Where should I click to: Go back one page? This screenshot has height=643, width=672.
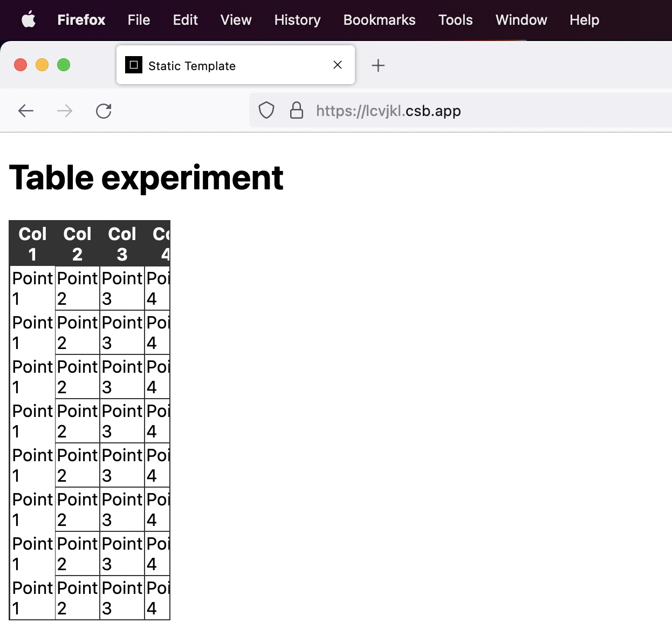(26, 111)
